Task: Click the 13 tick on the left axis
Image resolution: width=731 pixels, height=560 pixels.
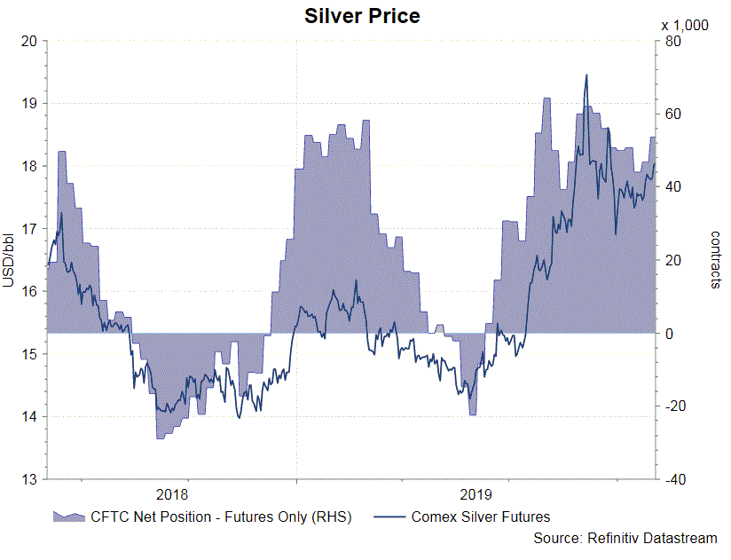Action: (x=30, y=479)
